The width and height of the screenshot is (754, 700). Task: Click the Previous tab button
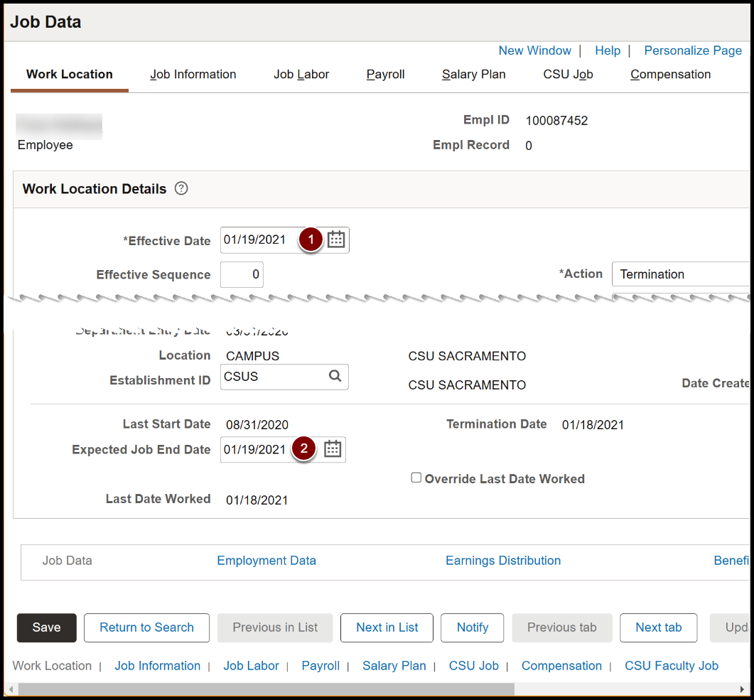[x=562, y=628]
